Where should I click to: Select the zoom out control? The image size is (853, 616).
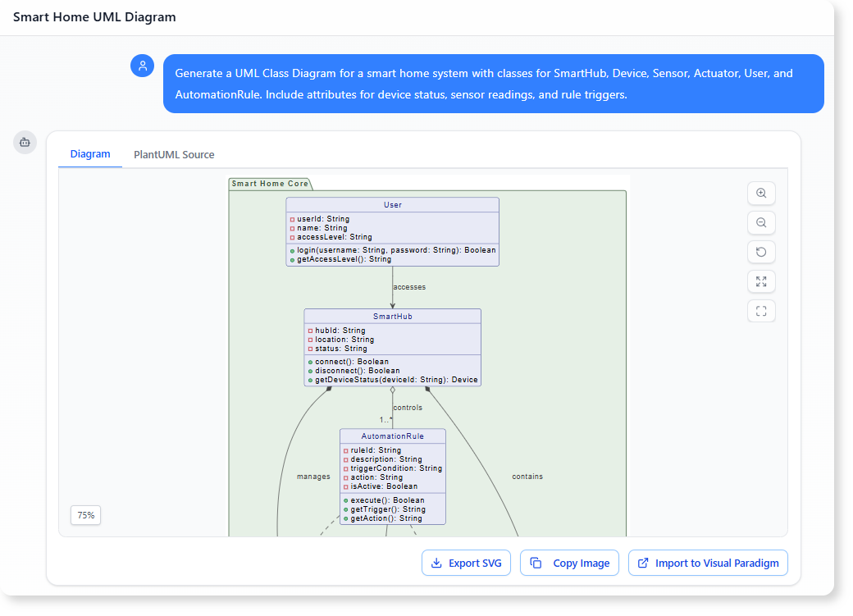(x=761, y=222)
